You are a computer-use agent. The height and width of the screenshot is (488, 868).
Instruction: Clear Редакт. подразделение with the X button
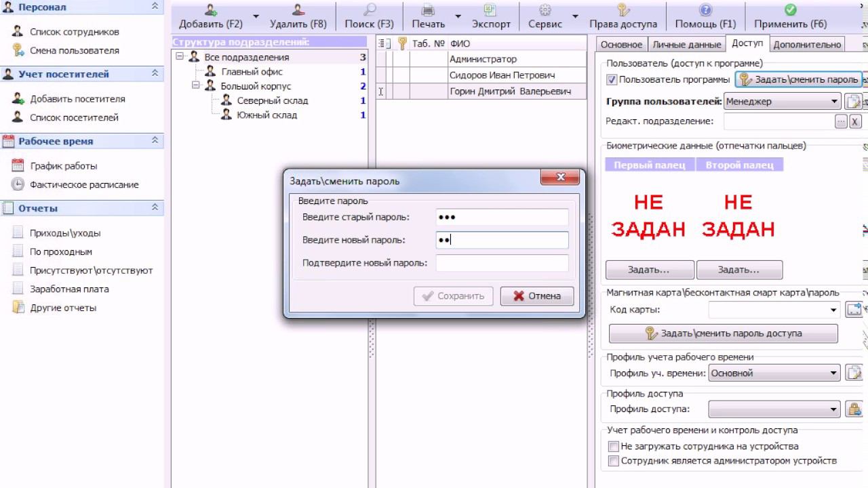click(855, 121)
